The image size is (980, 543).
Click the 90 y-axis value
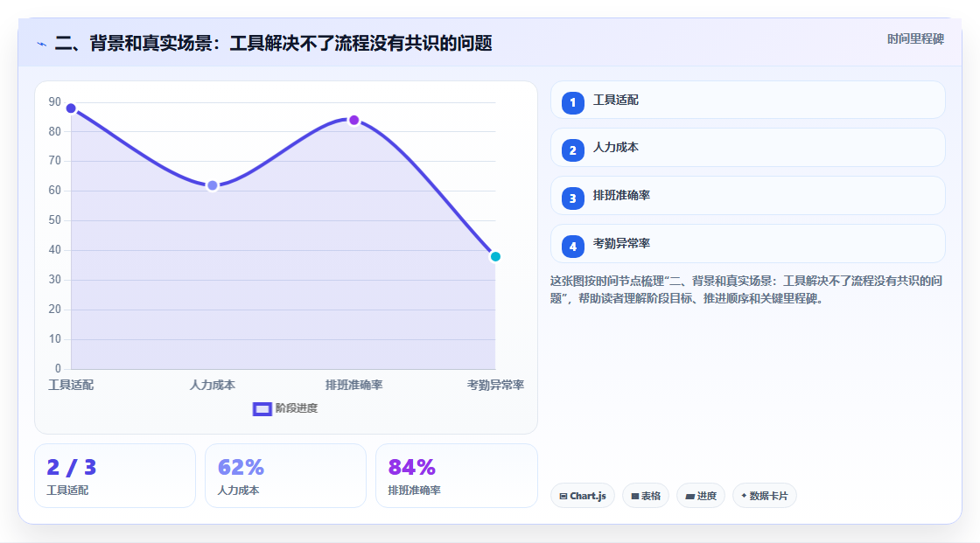pyautogui.click(x=55, y=101)
